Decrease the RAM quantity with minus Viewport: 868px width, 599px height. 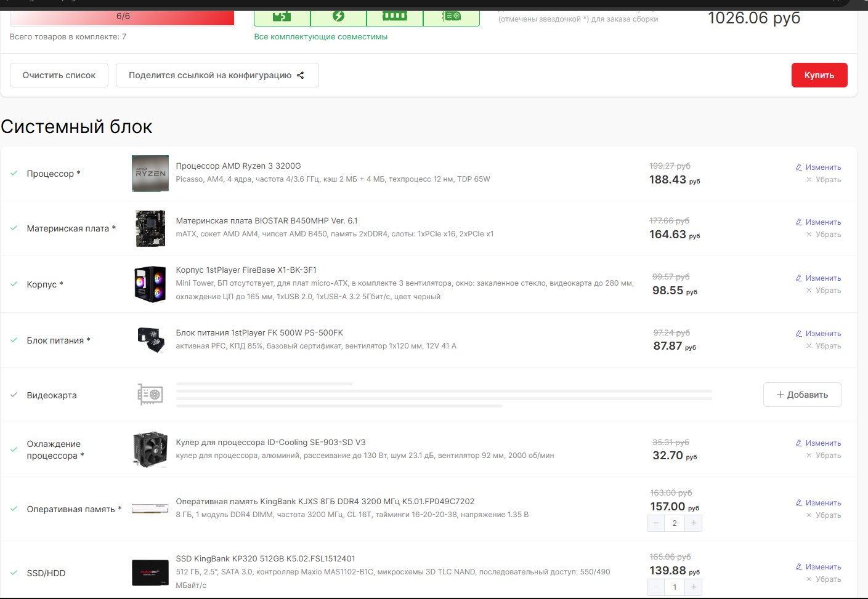pyautogui.click(x=656, y=523)
